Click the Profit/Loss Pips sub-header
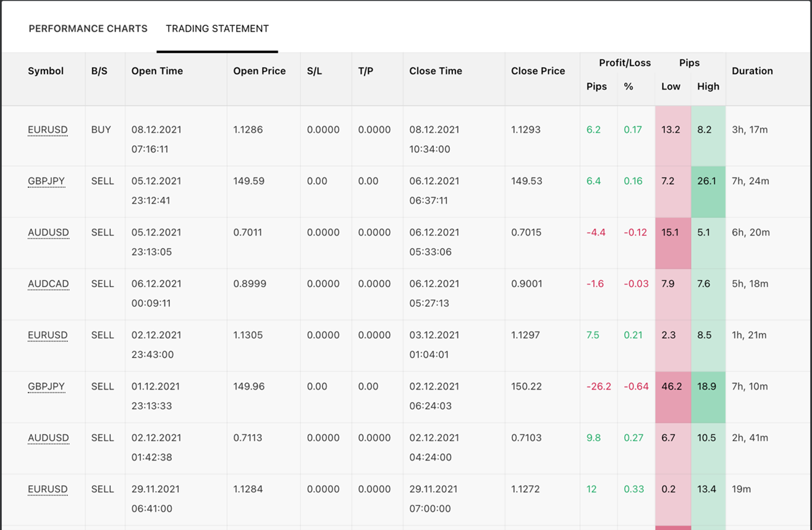Viewport: 812px width, 530px height. click(596, 87)
